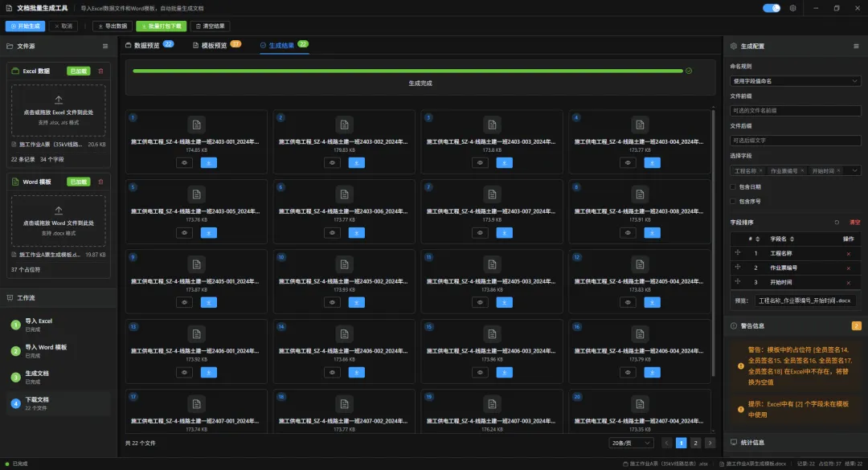
Task: Download file 2405-004
Action: (x=652, y=302)
